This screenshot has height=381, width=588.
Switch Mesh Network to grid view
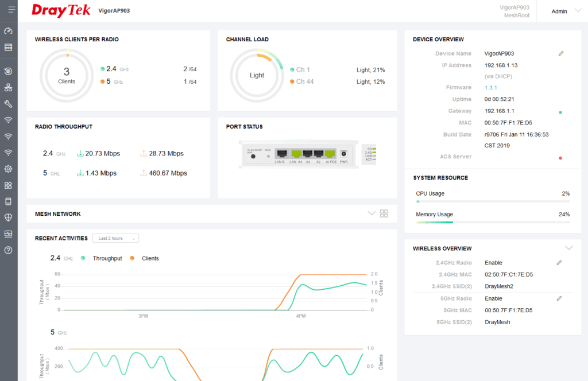click(384, 213)
